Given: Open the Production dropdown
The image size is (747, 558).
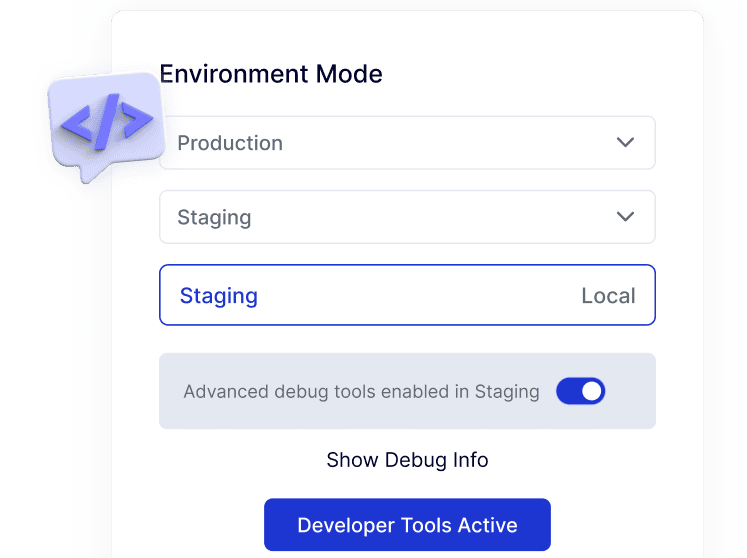Looking at the screenshot, I should [x=407, y=143].
